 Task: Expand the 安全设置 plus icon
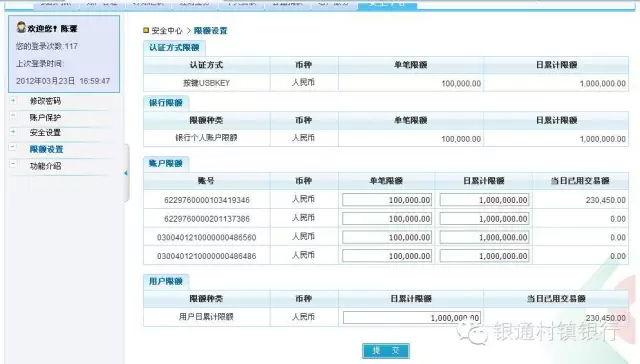13,131
